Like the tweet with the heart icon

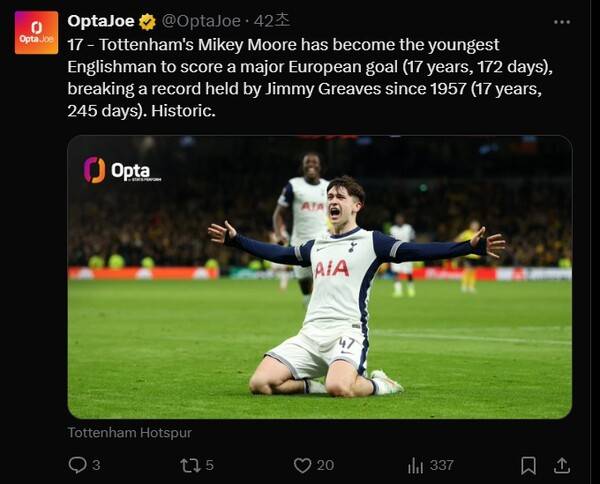coord(302,465)
